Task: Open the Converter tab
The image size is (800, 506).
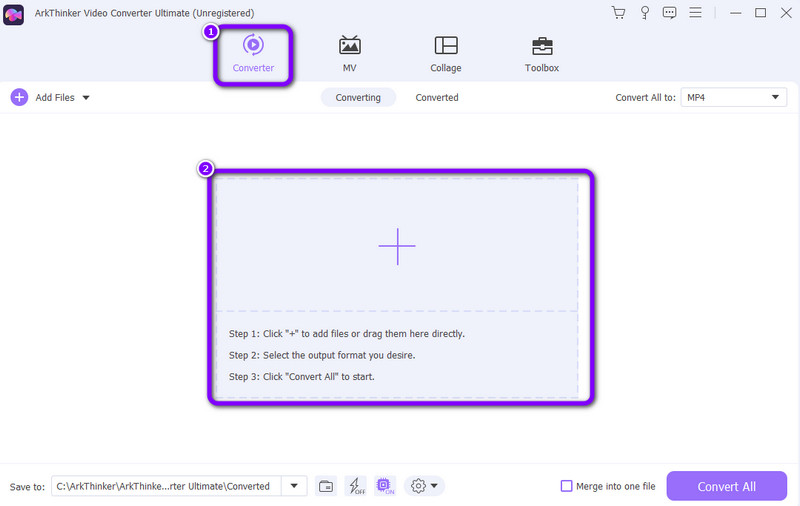Action: tap(253, 54)
